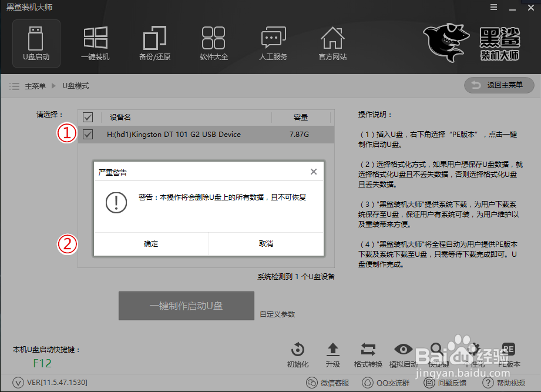Open the U盘启动 (USB boot) mode
Viewport: 541px width, 392px height.
(36, 43)
